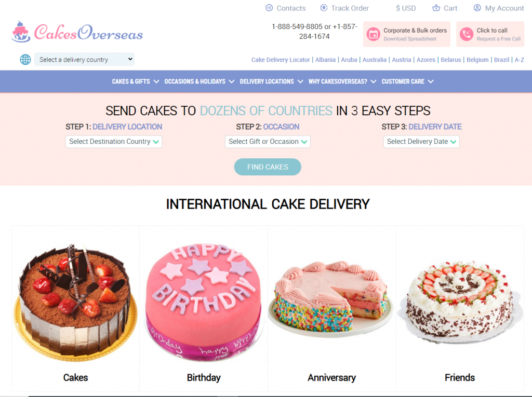Open the Select Gift or Occasion dropdown
Image resolution: width=532 pixels, height=397 pixels.
click(268, 142)
